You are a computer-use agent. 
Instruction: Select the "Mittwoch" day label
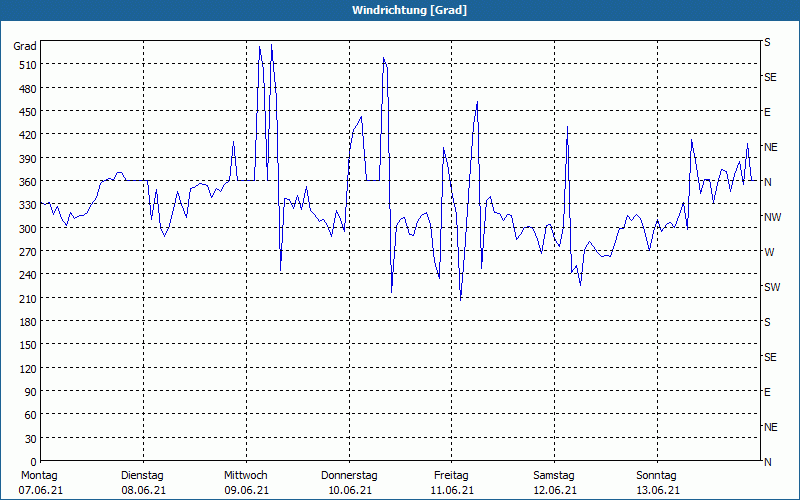coord(245,476)
